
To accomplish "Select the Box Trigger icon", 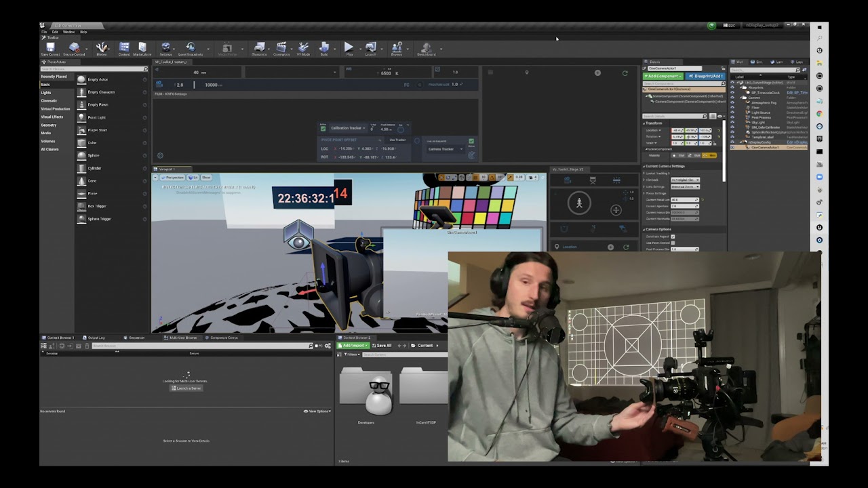I will (x=81, y=206).
